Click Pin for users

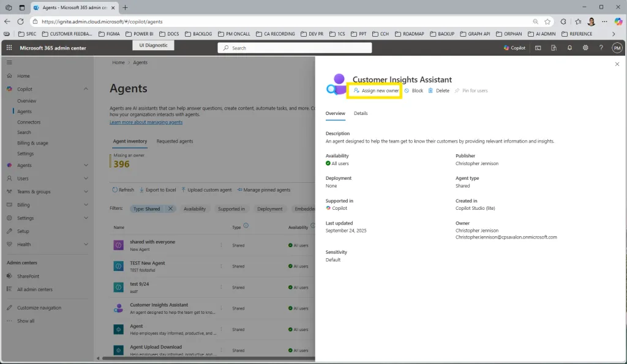click(x=471, y=91)
